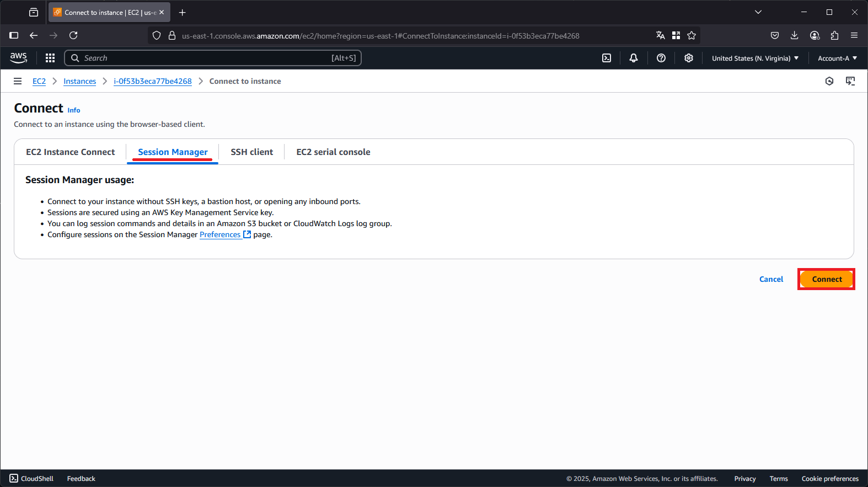This screenshot has height=487, width=868.
Task: Open the help question mark menu
Action: point(661,58)
